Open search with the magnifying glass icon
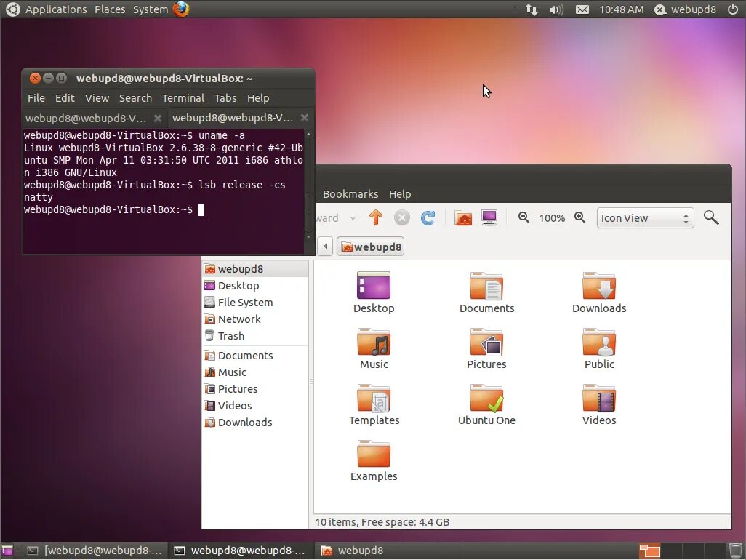Viewport: 746px width, 560px height. pos(711,217)
